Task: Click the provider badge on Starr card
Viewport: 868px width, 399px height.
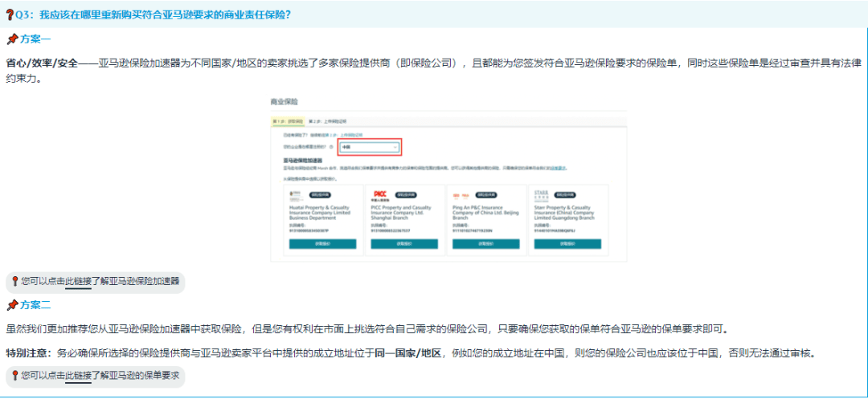Action: [565, 194]
